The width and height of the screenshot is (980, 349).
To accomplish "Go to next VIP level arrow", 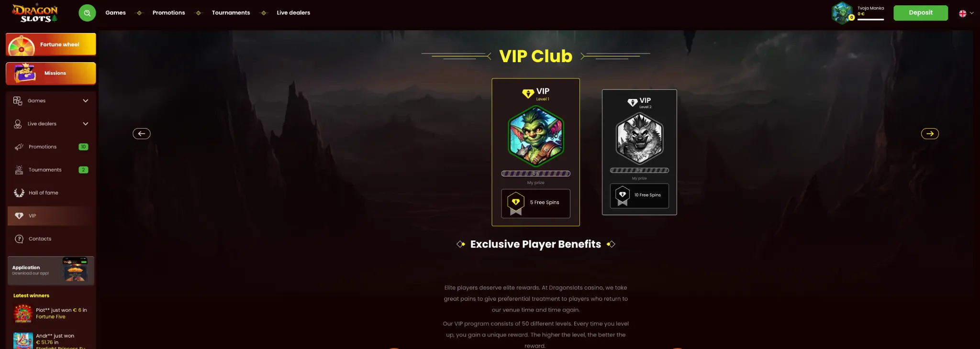I will pos(930,134).
